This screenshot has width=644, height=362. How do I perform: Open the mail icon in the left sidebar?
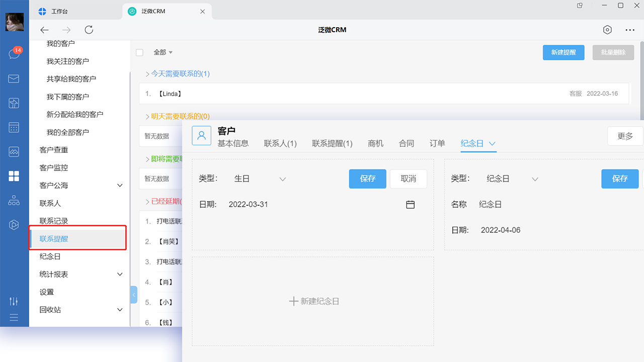pos(15,78)
